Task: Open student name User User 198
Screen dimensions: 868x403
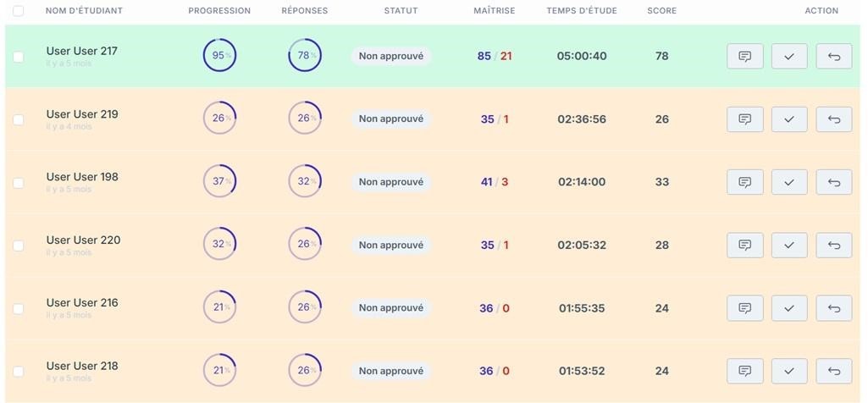Action: (x=82, y=177)
